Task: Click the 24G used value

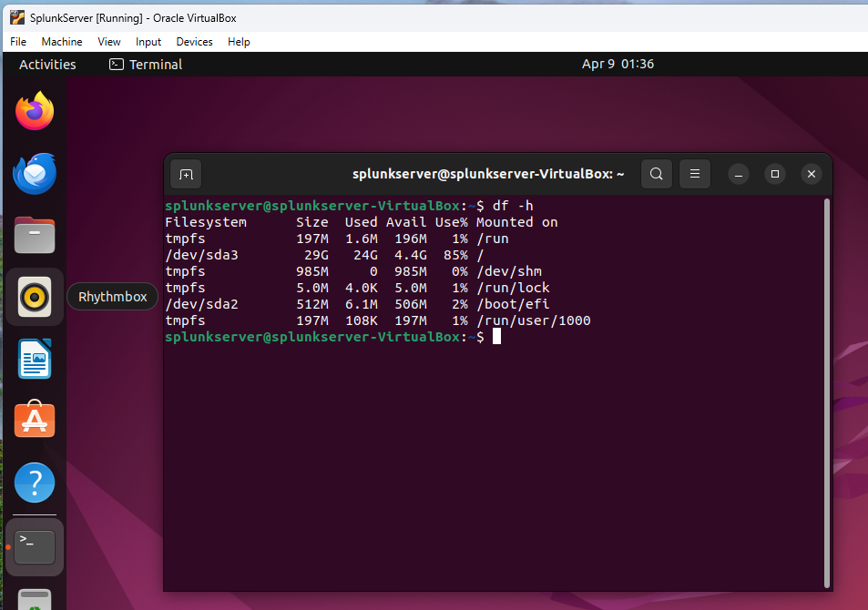Action: (365, 255)
